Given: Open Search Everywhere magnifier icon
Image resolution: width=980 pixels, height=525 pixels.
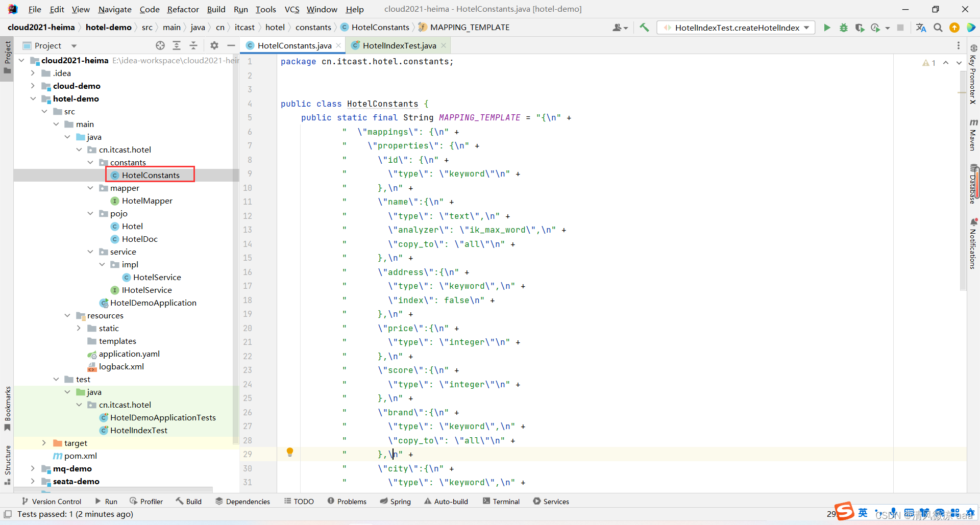Looking at the screenshot, I should point(938,28).
